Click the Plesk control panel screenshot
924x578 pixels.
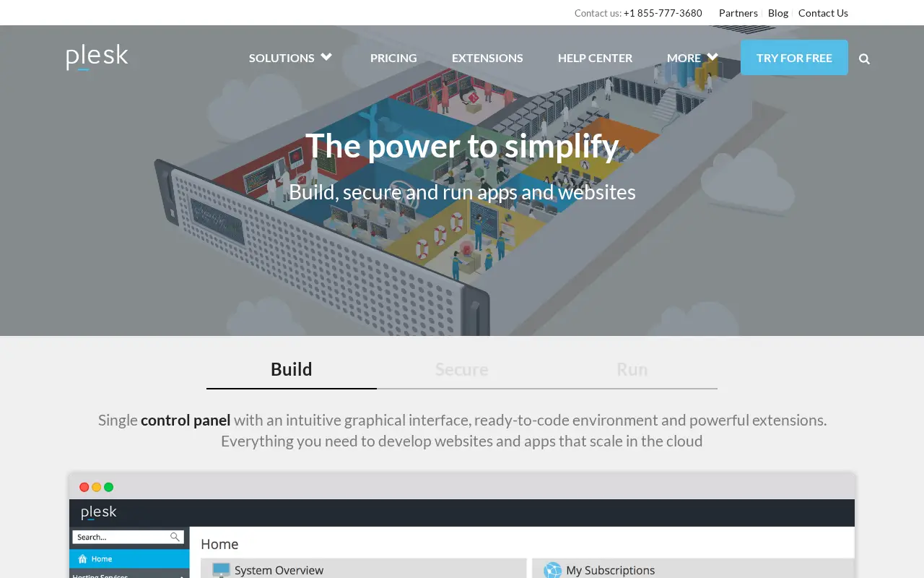point(462,526)
